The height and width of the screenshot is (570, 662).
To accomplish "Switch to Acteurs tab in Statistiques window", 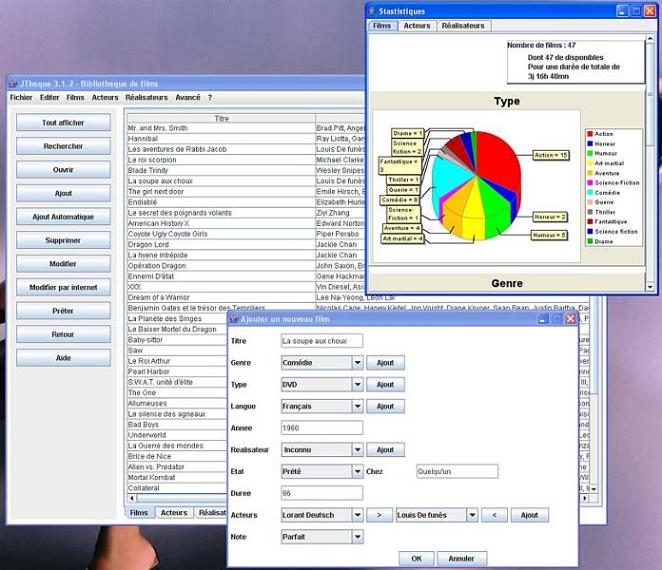I will pyautogui.click(x=417, y=26).
